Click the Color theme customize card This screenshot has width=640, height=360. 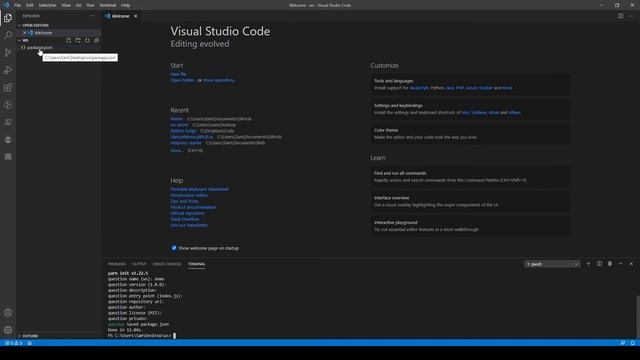click(471, 134)
